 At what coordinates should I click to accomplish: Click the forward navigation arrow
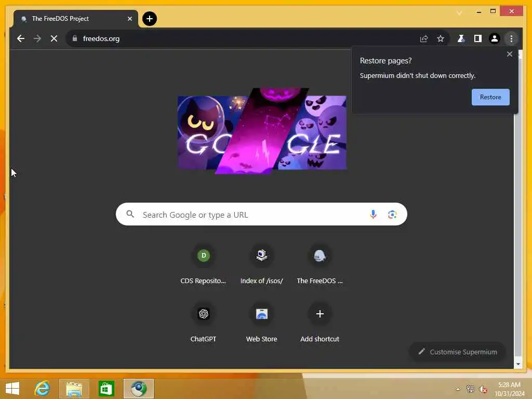[x=37, y=38]
